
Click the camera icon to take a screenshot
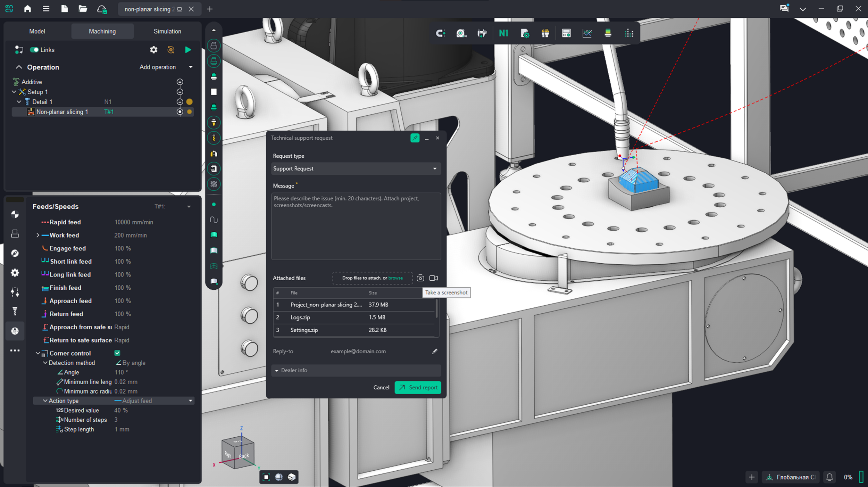pyautogui.click(x=420, y=278)
